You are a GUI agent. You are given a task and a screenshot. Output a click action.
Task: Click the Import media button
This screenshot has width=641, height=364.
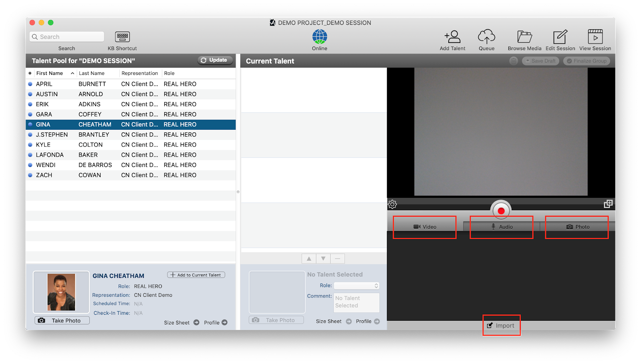click(x=501, y=326)
